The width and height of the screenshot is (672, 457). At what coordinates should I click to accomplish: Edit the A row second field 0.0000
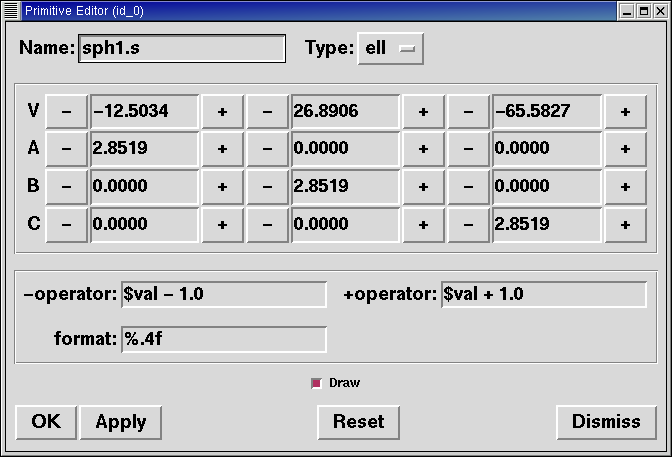pos(345,149)
